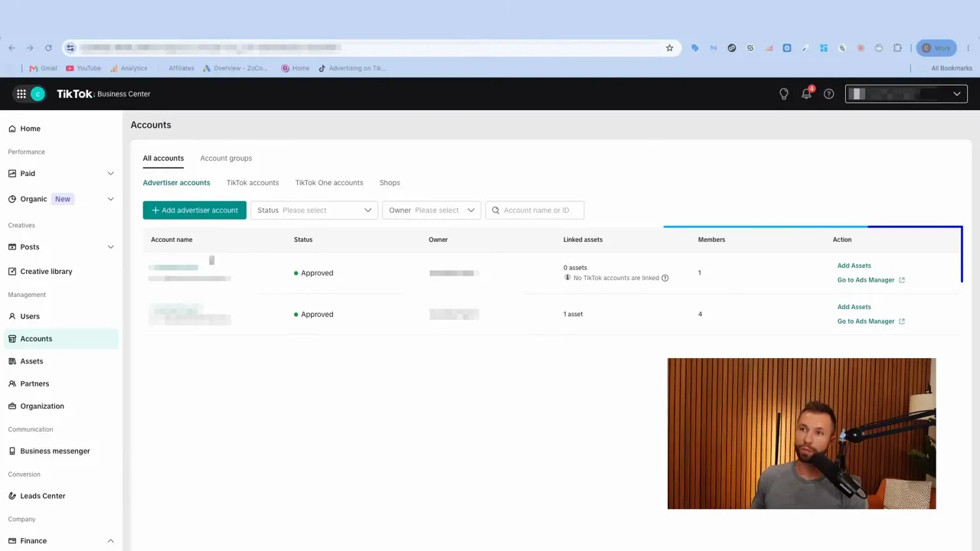Select the TikTok One accounts sub-tab
Screen dimensions: 980x551
tap(329, 183)
